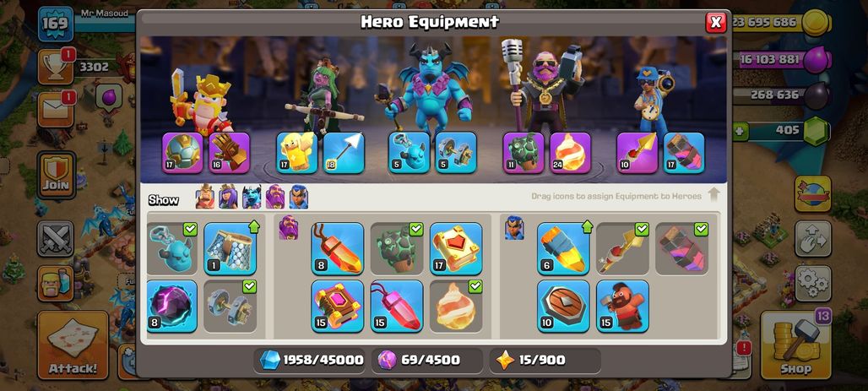Pick the level 8 Life Gem equipment
The image size is (868, 391).
pyautogui.click(x=337, y=248)
